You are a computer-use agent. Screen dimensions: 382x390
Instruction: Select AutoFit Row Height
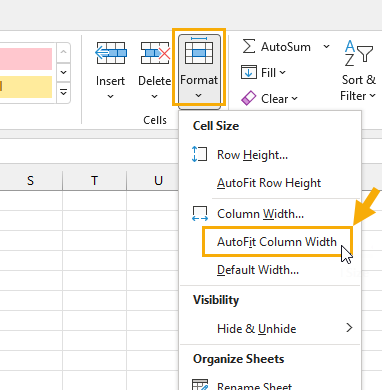(x=269, y=183)
